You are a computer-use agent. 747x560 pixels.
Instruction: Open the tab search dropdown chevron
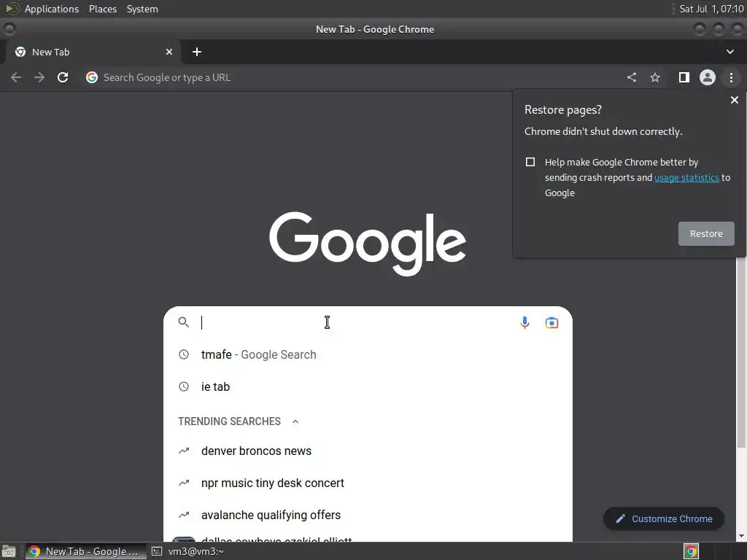click(x=730, y=52)
